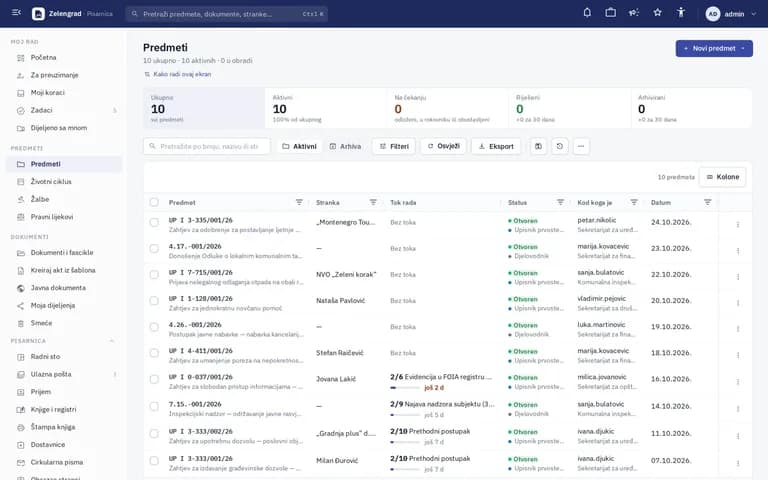Screen dimensions: 768x480
Task: Open Početna in sidebar
Action: click(x=64, y=58)
